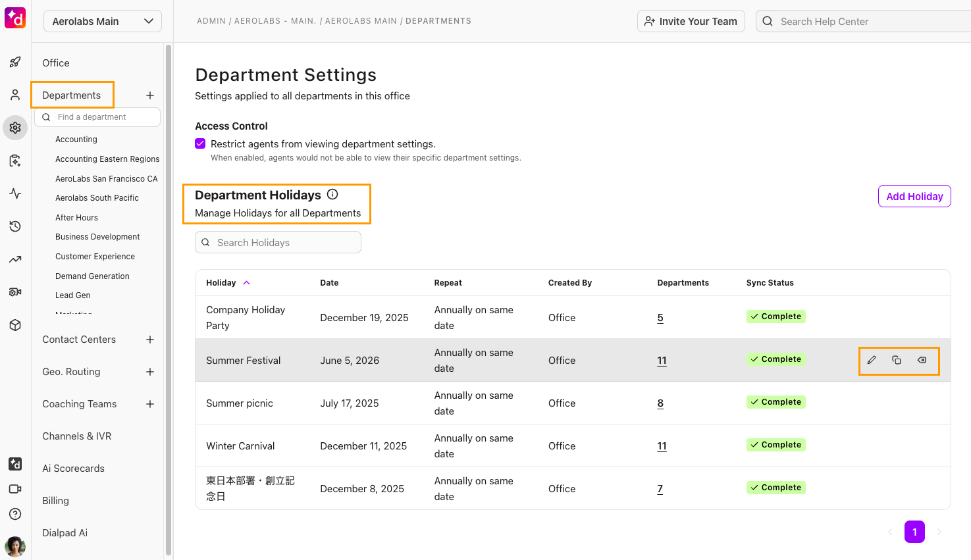
Task: Select the Aerolabs South Pacific department
Action: (x=97, y=198)
